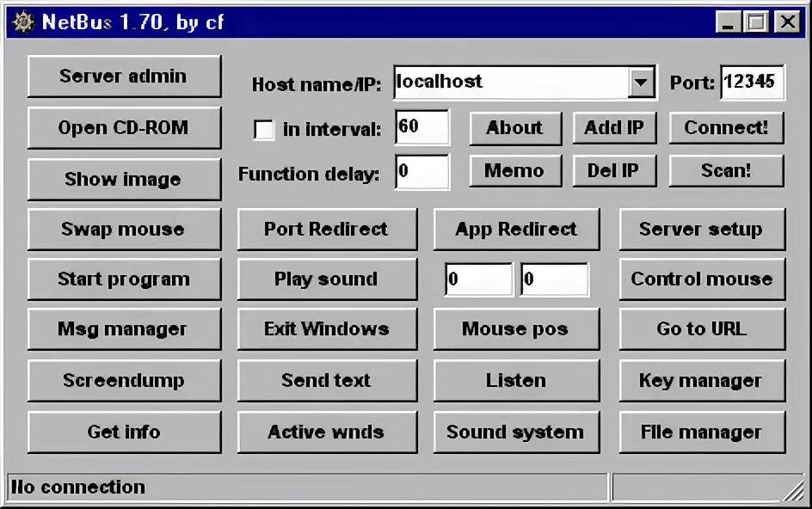This screenshot has width=812, height=509.
Task: Show the Active wnds list
Action: click(327, 432)
